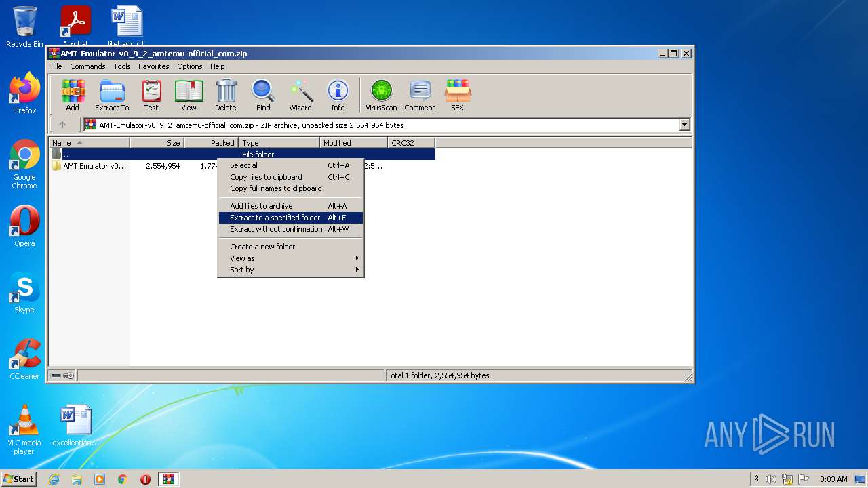Click the Add toolbar icon

pyautogui.click(x=73, y=95)
